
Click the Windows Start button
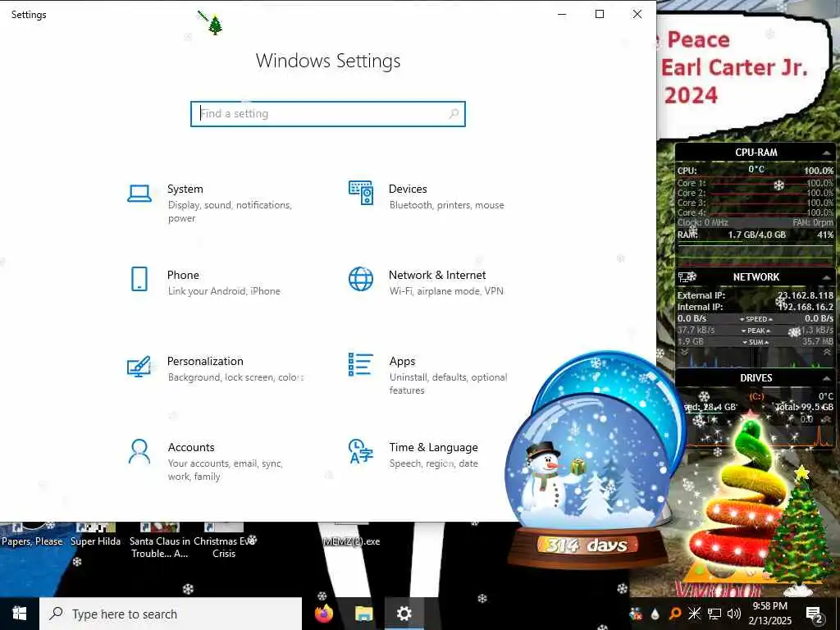point(20,614)
